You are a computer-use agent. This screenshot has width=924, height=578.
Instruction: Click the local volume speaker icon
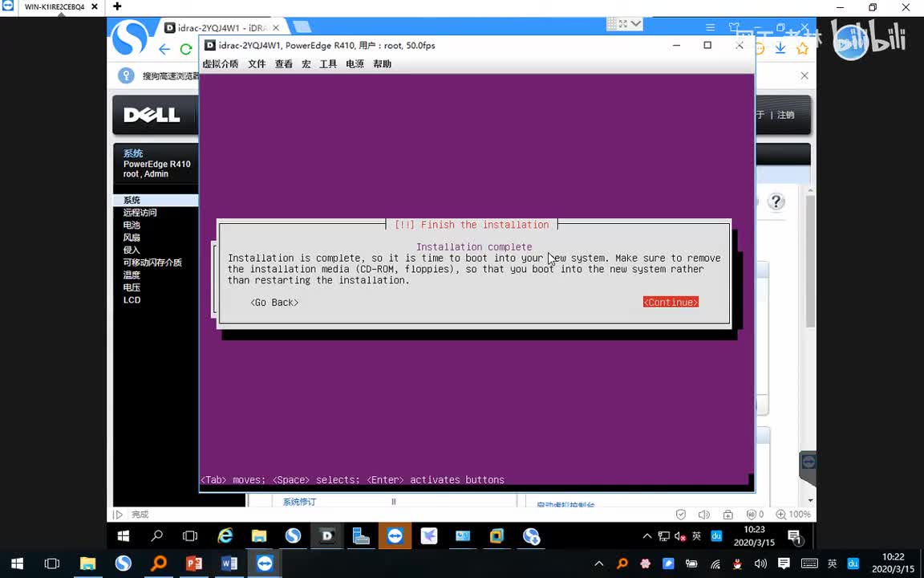tap(760, 564)
